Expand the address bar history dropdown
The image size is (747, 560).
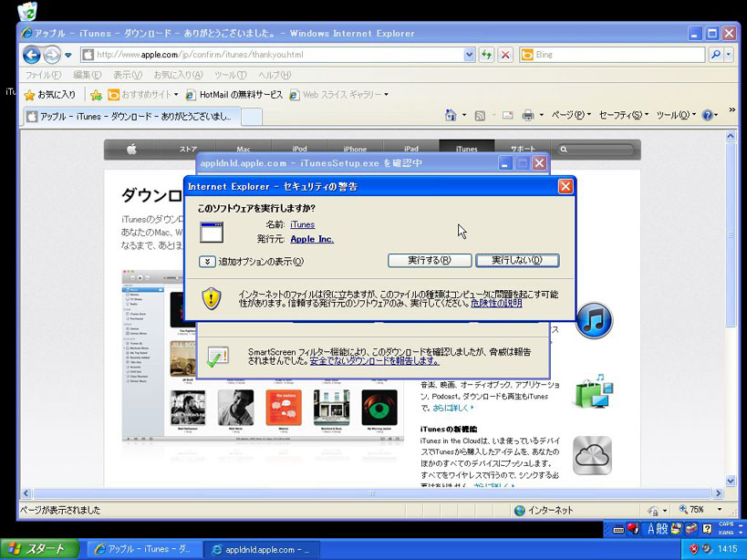[469, 55]
